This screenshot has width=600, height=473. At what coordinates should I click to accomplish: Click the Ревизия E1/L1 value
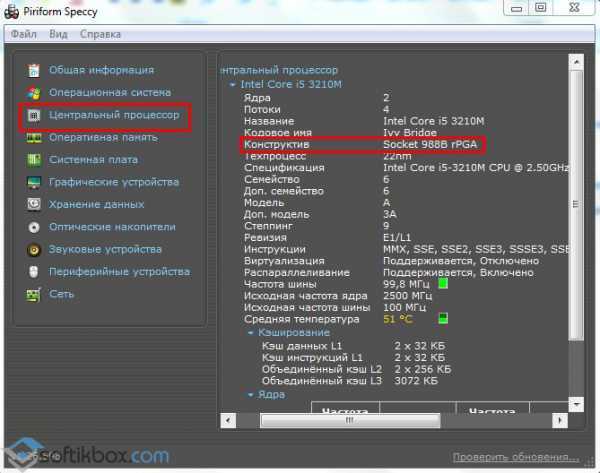397,238
